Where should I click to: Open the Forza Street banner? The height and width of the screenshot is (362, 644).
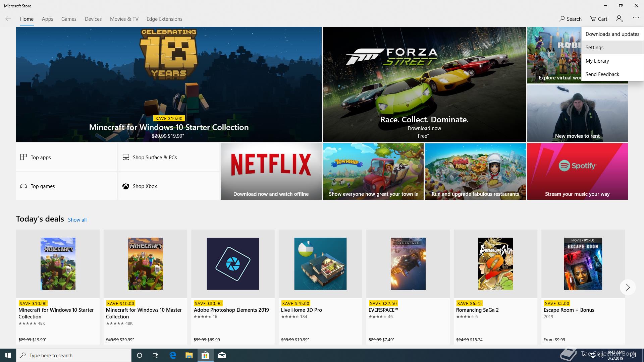click(424, 84)
